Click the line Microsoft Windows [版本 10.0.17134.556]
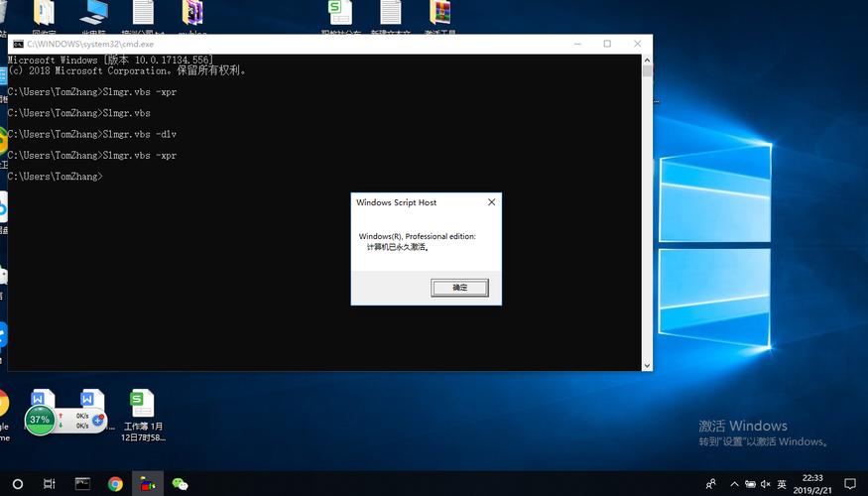This screenshot has width=868, height=496. [x=110, y=60]
